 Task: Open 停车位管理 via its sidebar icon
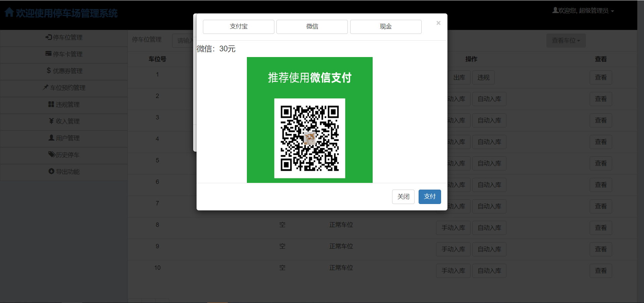click(49, 37)
